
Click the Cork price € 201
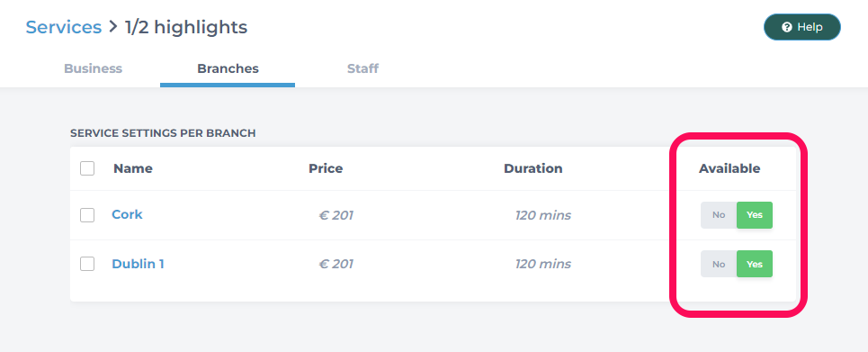point(336,215)
